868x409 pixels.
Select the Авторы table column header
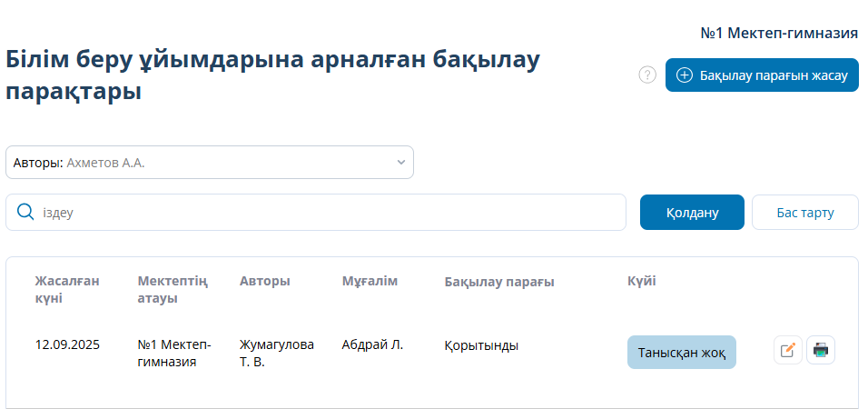(265, 281)
